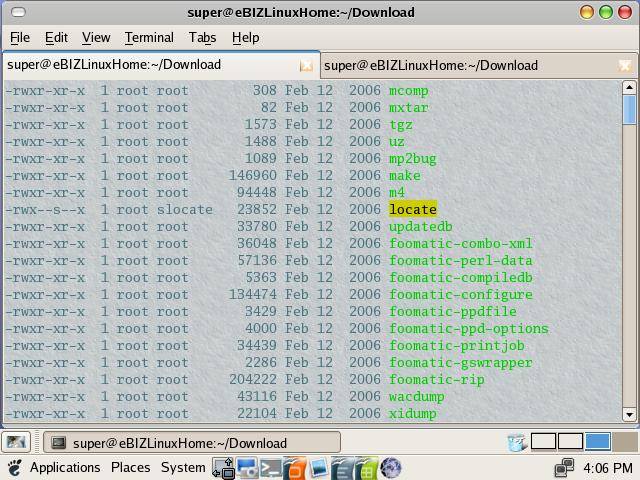Image resolution: width=640 pixels, height=480 pixels.
Task: Switch to the second terminal tab
Action: pos(430,65)
